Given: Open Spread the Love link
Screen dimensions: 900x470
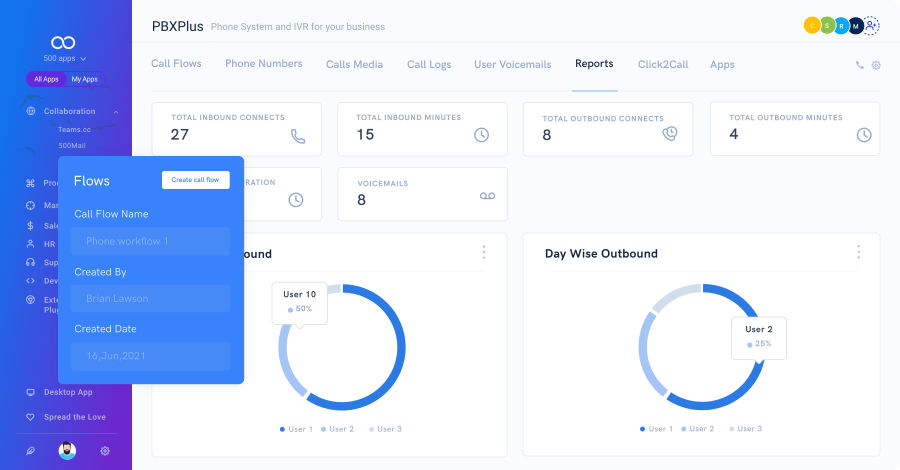Looking at the screenshot, I should click(x=75, y=417).
